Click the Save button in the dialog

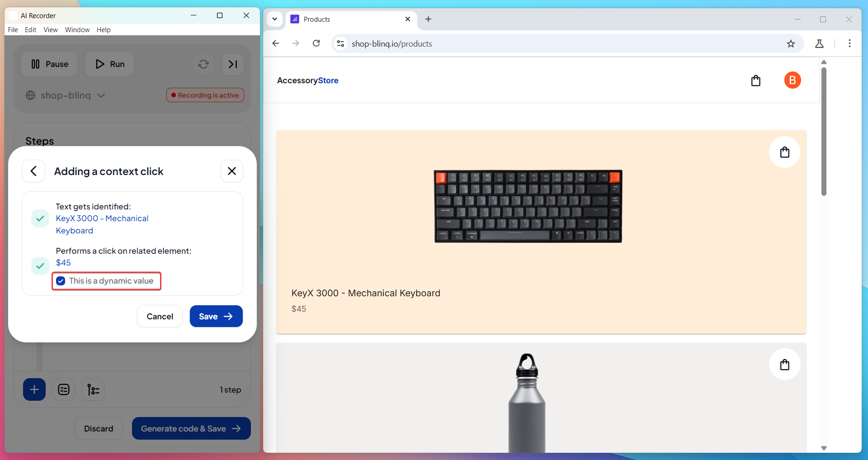pyautogui.click(x=216, y=316)
